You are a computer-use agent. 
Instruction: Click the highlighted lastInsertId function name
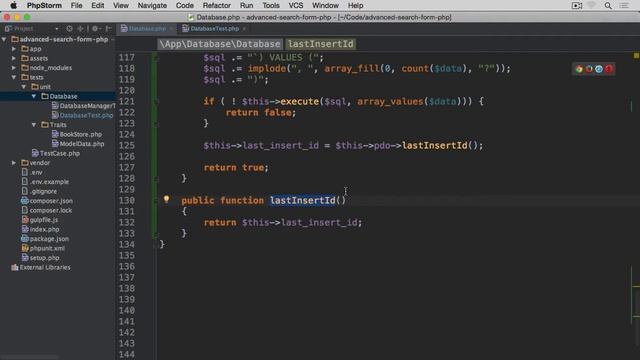tap(302, 200)
